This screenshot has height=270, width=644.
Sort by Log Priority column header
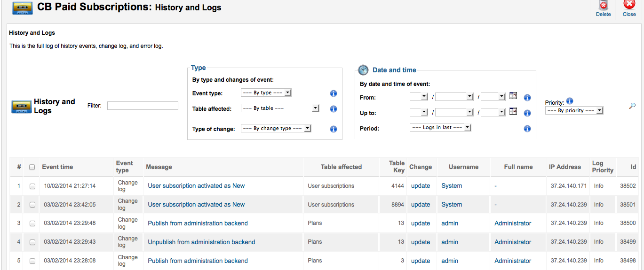pos(603,167)
